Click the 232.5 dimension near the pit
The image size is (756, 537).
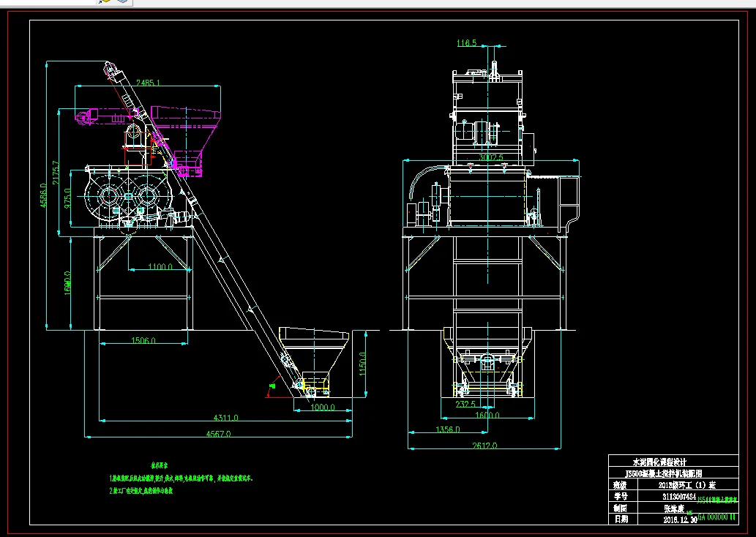(465, 403)
